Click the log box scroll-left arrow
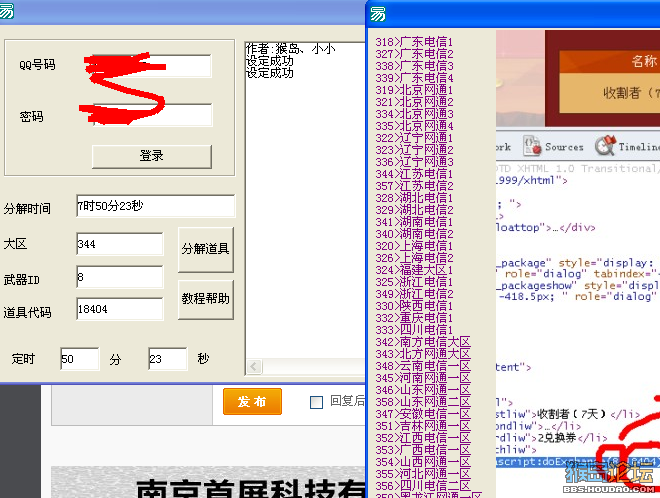 click(254, 366)
